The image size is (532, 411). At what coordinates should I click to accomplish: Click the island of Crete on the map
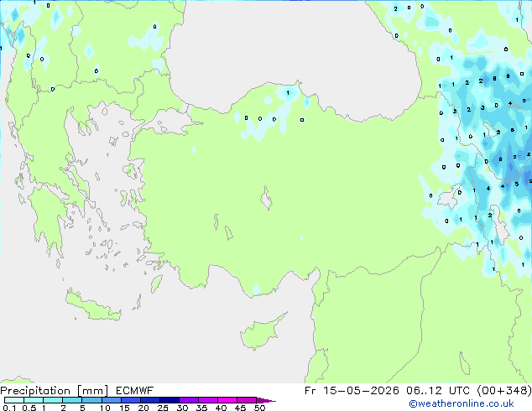pos(92,307)
